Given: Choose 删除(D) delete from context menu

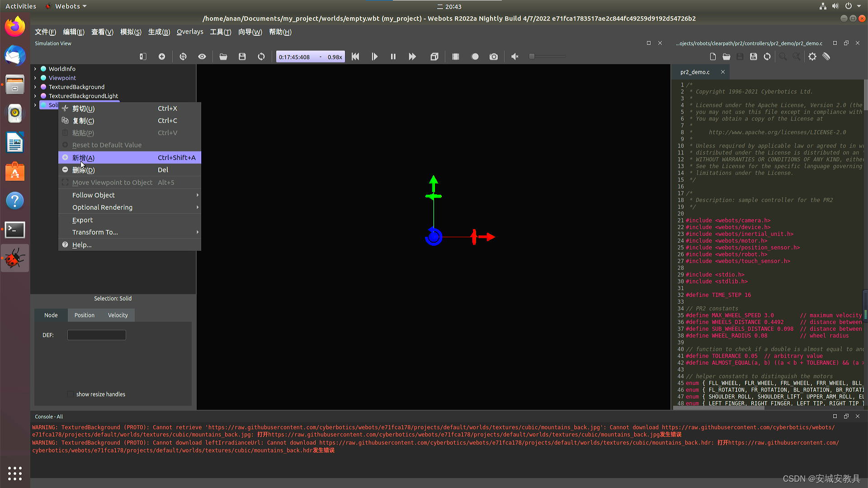Looking at the screenshot, I should click(x=130, y=170).
